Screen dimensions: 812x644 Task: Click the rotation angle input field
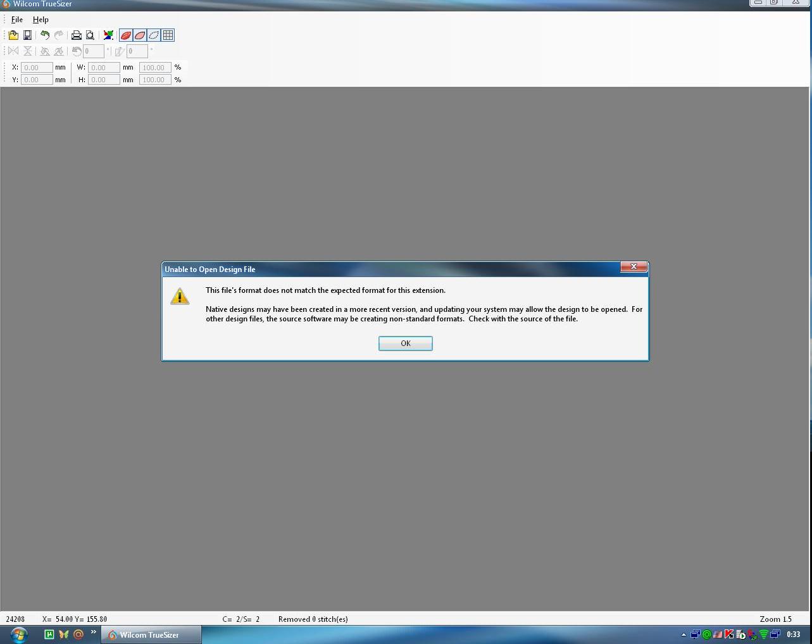94,51
